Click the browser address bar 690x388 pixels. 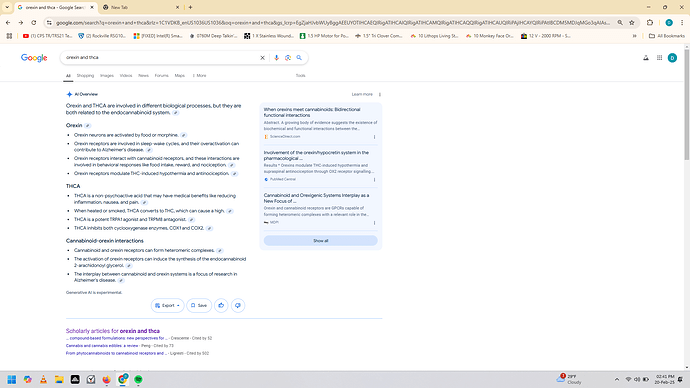click(x=332, y=22)
